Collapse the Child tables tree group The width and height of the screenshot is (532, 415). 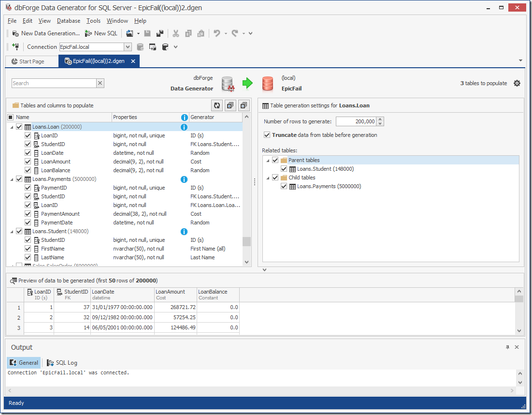pyautogui.click(x=267, y=178)
